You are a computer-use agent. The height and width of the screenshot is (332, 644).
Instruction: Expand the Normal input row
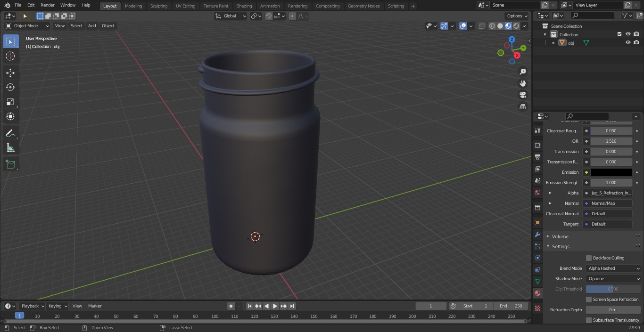pyautogui.click(x=550, y=203)
